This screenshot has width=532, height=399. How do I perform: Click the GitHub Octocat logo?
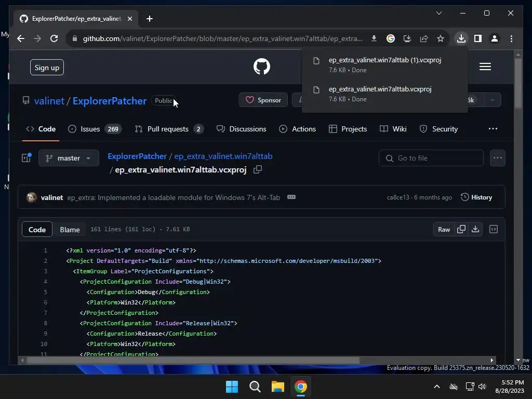click(x=262, y=66)
